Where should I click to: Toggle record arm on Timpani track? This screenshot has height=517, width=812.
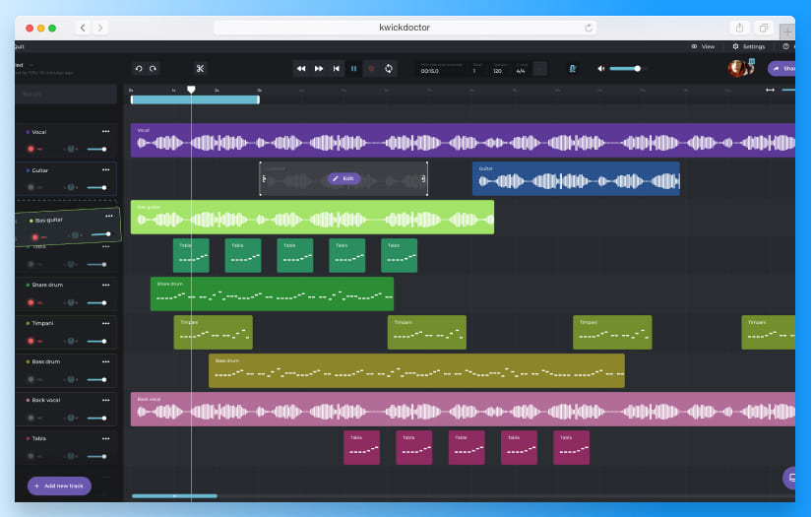[x=31, y=342]
